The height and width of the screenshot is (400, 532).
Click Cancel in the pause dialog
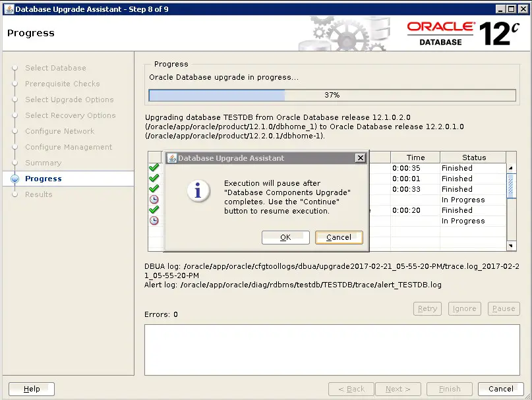[x=339, y=237]
